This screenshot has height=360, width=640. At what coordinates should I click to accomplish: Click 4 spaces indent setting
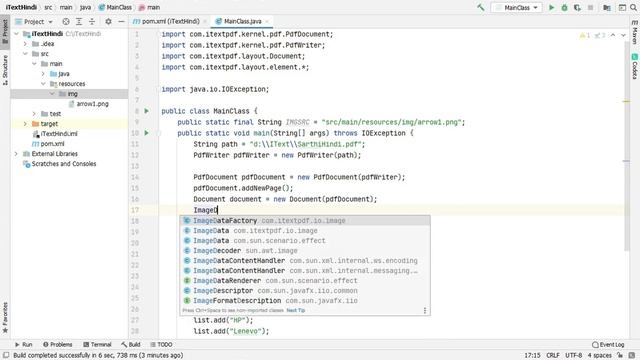pos(600,356)
